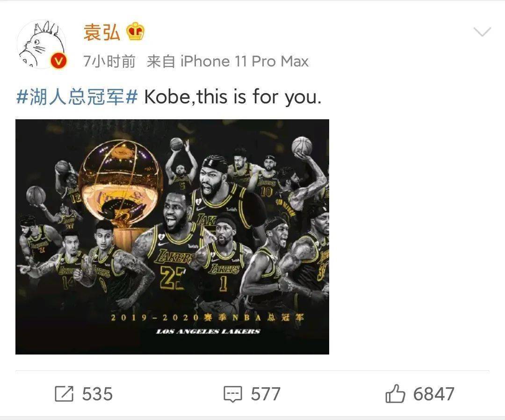
Task: Tap the like count 6847
Action: (434, 394)
